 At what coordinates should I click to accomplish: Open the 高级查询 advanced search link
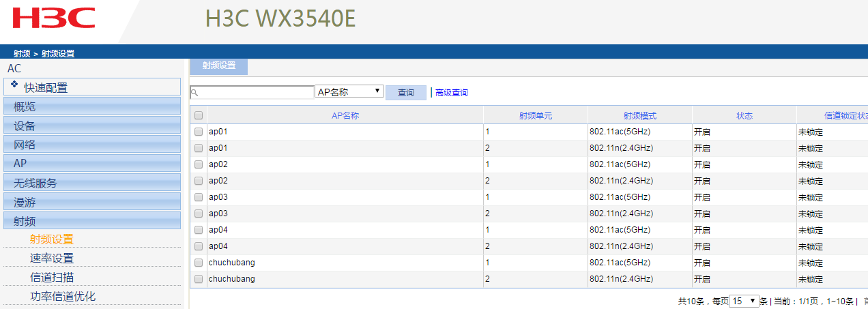click(451, 93)
